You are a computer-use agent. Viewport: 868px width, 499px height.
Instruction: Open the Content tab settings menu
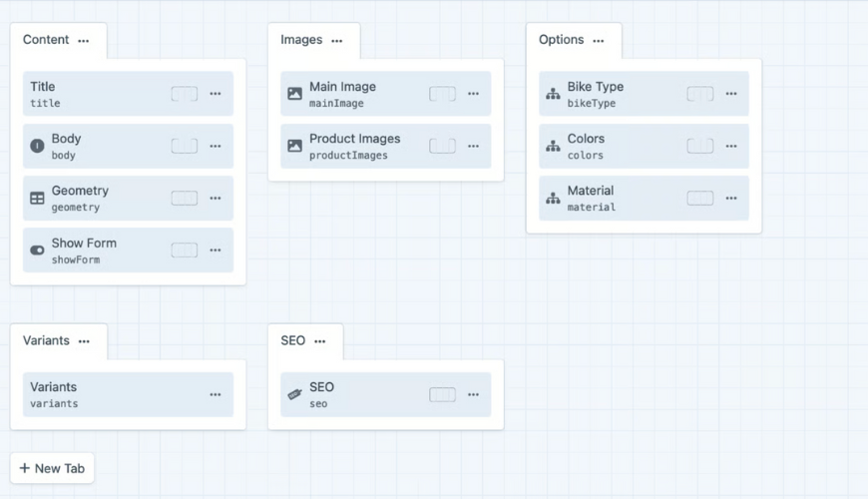(x=84, y=41)
